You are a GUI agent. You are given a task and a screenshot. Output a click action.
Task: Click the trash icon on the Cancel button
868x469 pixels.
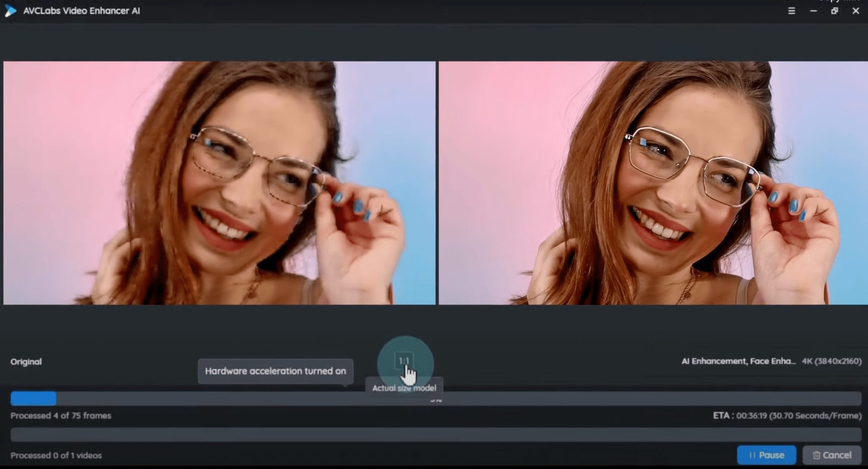pos(817,455)
